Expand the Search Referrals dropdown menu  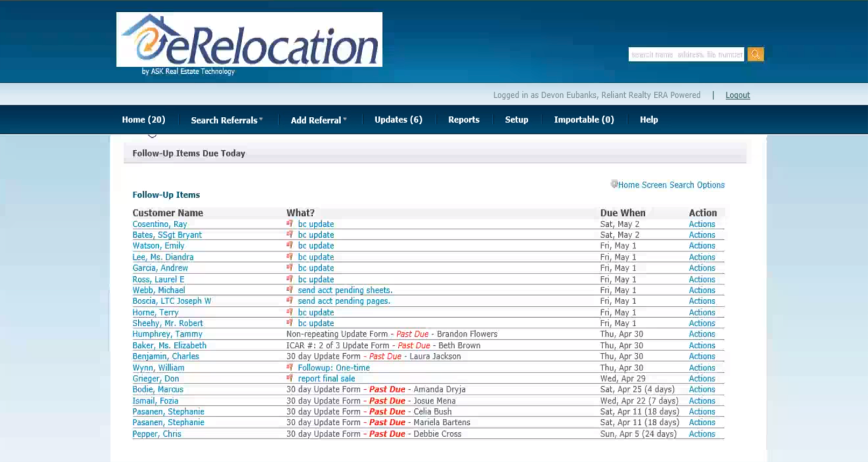tap(227, 120)
